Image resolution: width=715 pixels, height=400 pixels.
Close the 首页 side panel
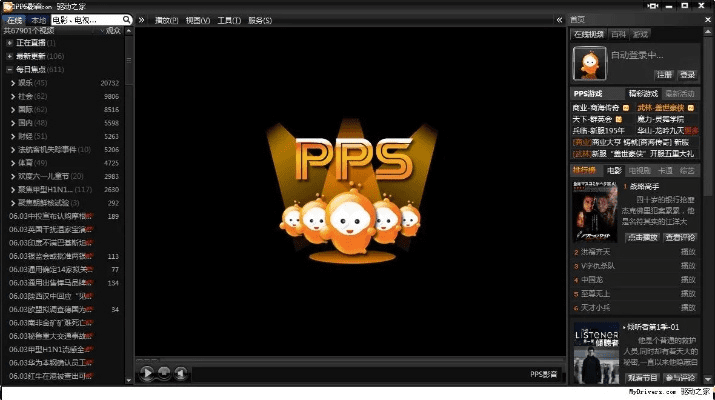pyautogui.click(x=708, y=20)
